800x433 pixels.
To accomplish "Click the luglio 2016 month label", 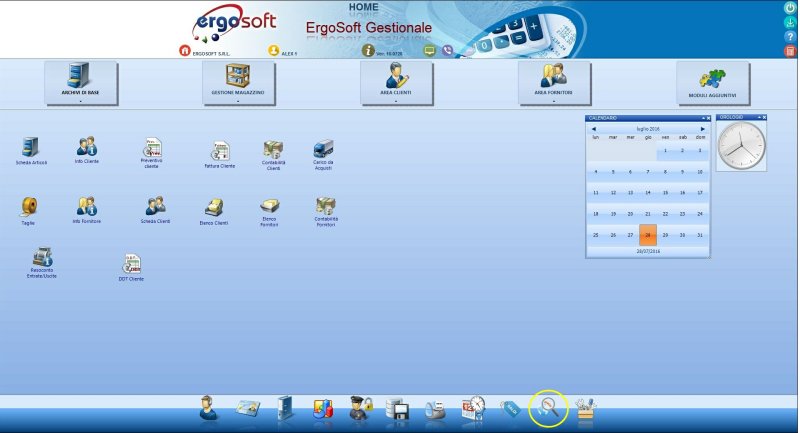I will (x=648, y=129).
